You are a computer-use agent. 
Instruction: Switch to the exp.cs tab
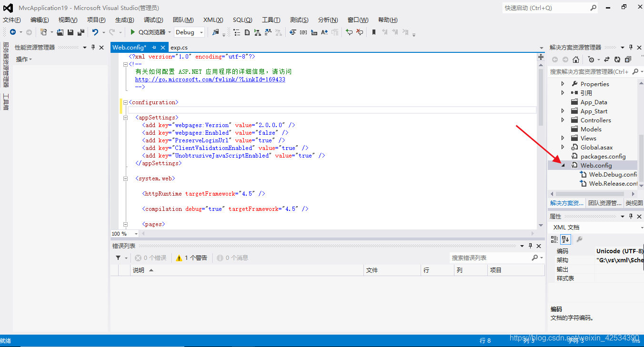point(179,48)
